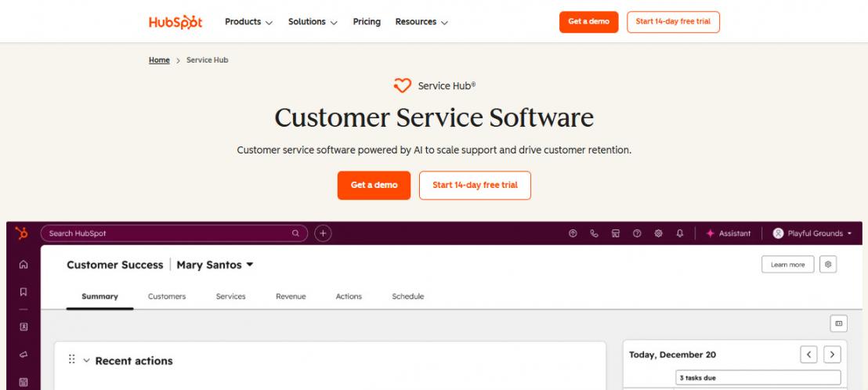Go to the next day in the calendar card
Image resolution: width=868 pixels, height=390 pixels.
832,355
